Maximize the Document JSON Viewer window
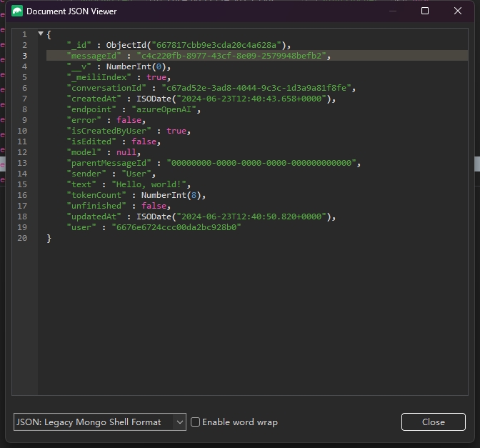This screenshot has width=480, height=448. [425, 11]
